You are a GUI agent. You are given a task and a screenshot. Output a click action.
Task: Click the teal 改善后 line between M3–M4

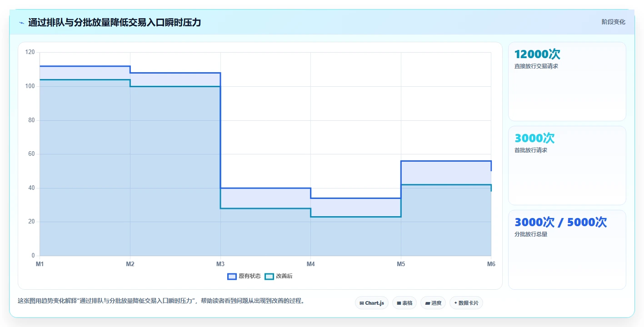point(265,208)
